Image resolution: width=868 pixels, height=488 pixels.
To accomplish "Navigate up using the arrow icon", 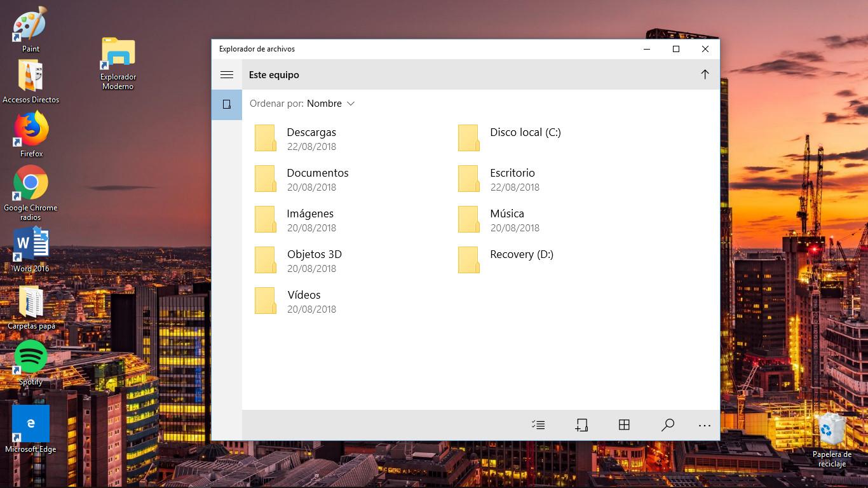I will [x=705, y=74].
